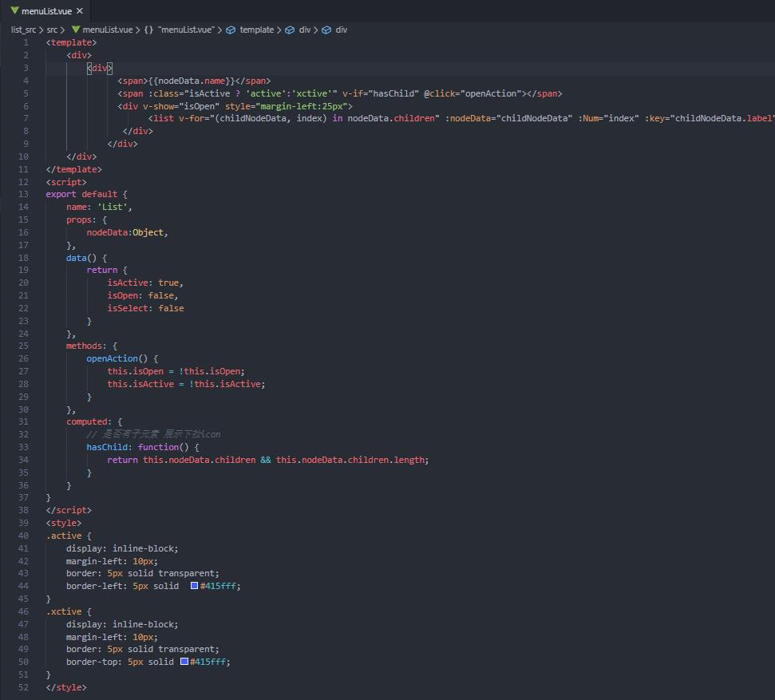The height and width of the screenshot is (700, 775).
Task: Click the <script> opening tag
Action: click(x=66, y=182)
